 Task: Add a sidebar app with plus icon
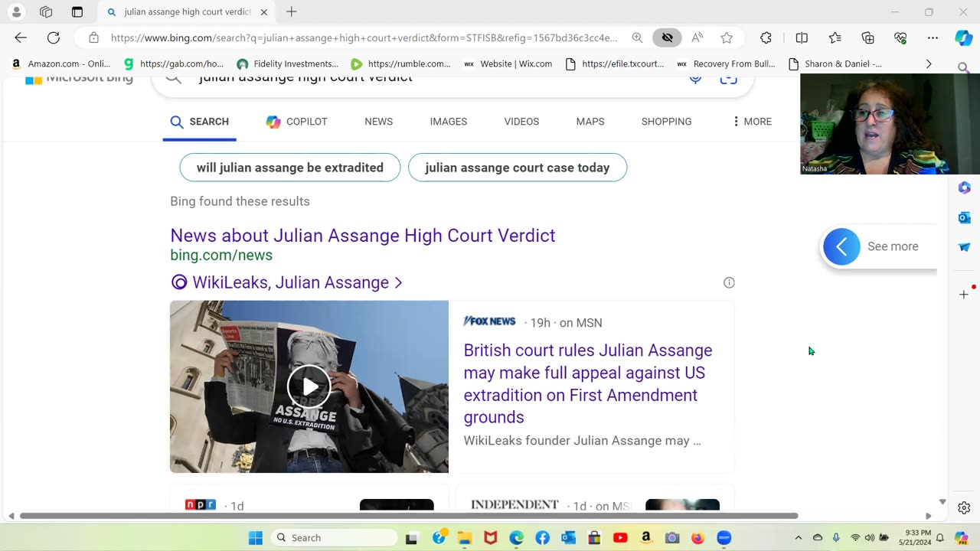point(964,295)
